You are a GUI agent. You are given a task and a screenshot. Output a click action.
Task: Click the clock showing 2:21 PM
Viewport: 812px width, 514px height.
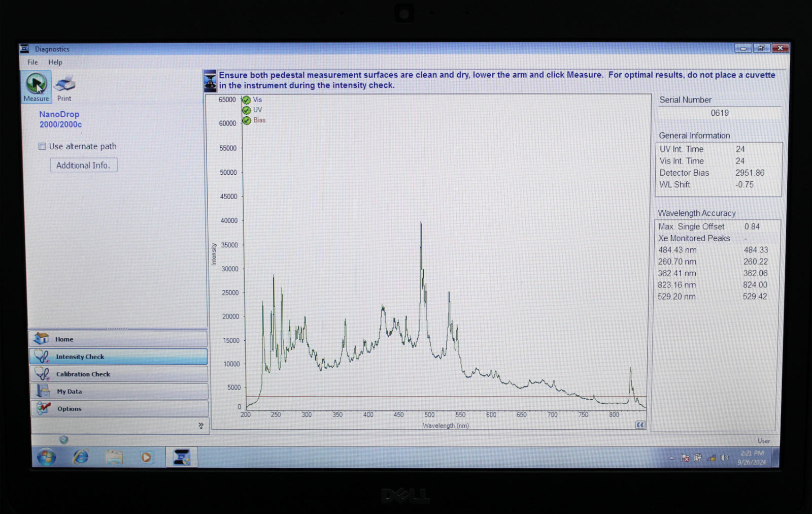point(752,453)
